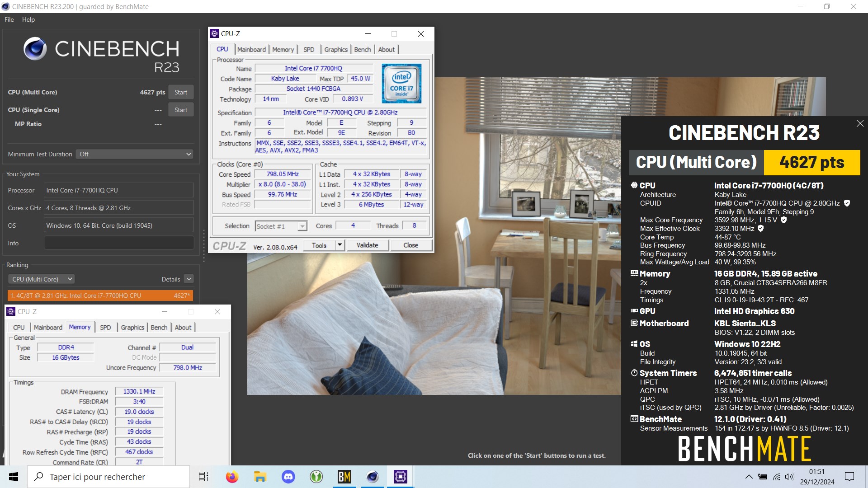Click the network icon in system tray
This screenshot has height=488, width=868.
coord(776,477)
